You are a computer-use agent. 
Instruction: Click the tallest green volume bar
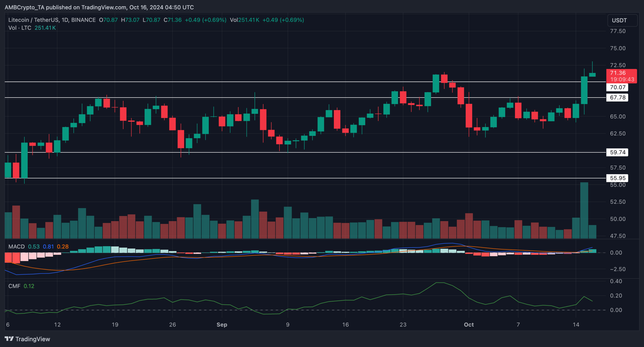pyautogui.click(x=584, y=211)
